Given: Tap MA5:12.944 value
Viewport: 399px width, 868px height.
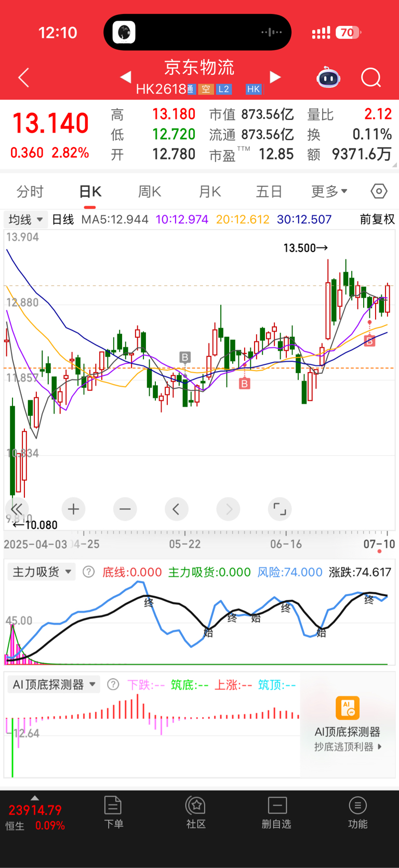Looking at the screenshot, I should 115,219.
